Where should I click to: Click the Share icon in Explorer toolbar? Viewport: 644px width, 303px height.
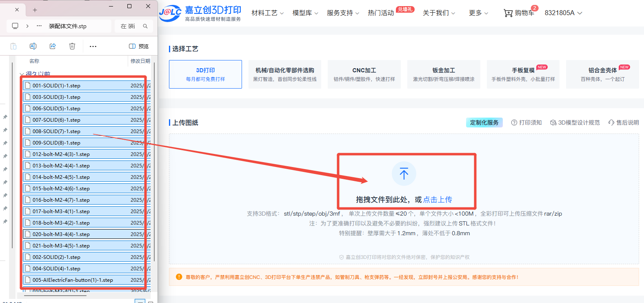click(53, 46)
